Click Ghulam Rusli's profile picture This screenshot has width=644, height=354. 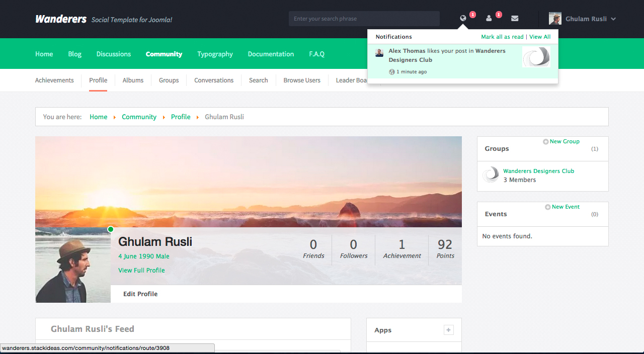(x=73, y=265)
